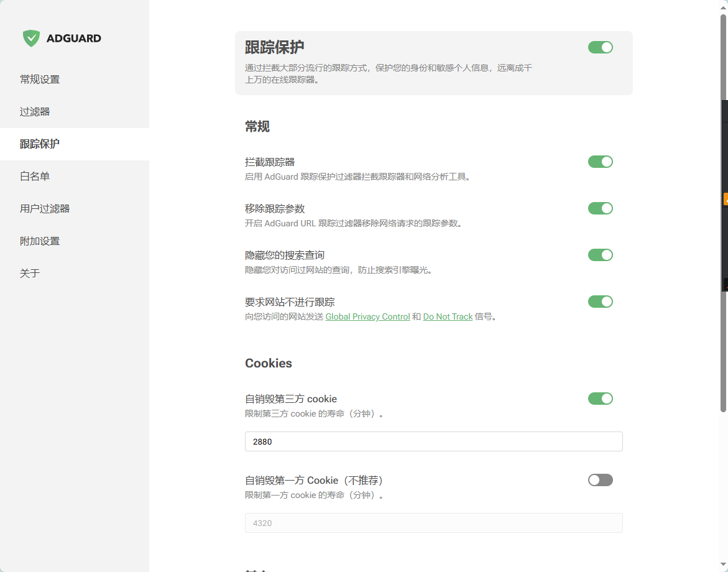Screen dimensions: 728x572
Task: Click the vertical scrollbar thumb
Action: point(723,213)
